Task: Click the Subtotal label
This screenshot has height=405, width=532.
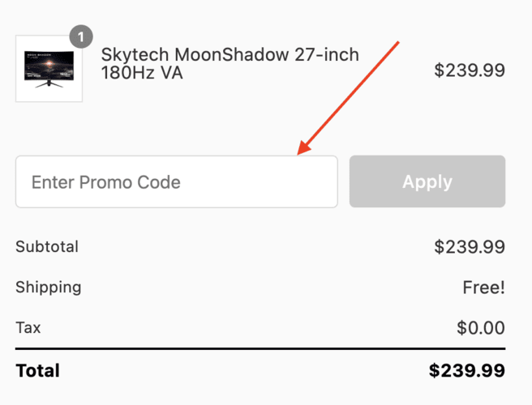Action: point(47,246)
